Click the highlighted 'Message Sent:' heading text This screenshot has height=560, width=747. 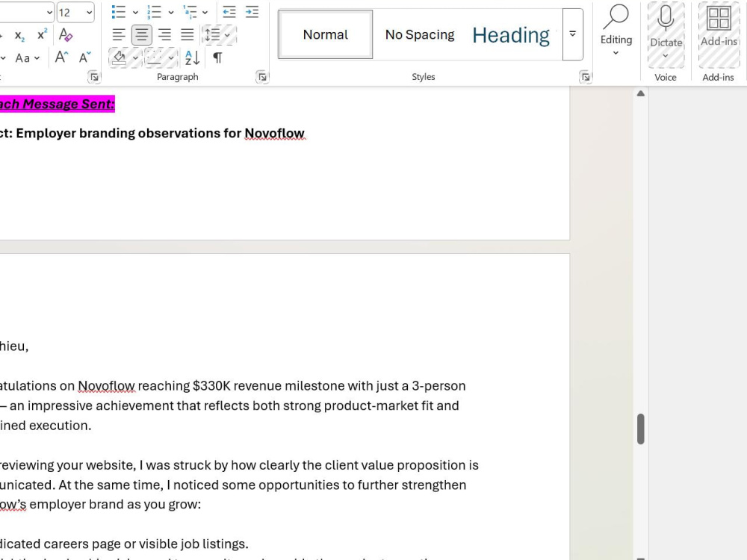pos(69,104)
